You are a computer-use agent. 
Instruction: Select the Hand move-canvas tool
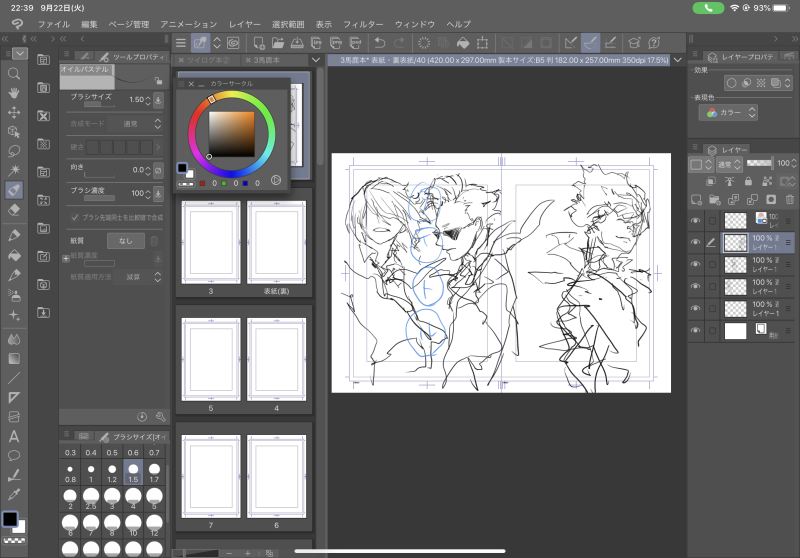(14, 93)
